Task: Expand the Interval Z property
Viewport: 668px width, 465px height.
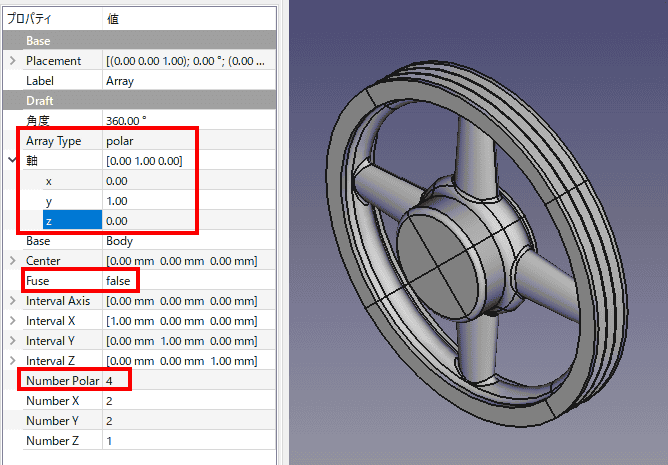Action: [x=12, y=361]
